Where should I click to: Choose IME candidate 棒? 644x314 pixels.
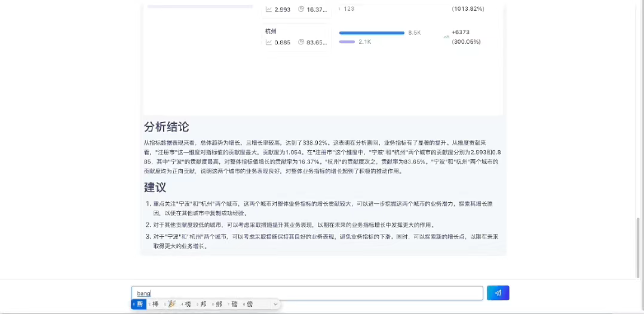(x=155, y=304)
